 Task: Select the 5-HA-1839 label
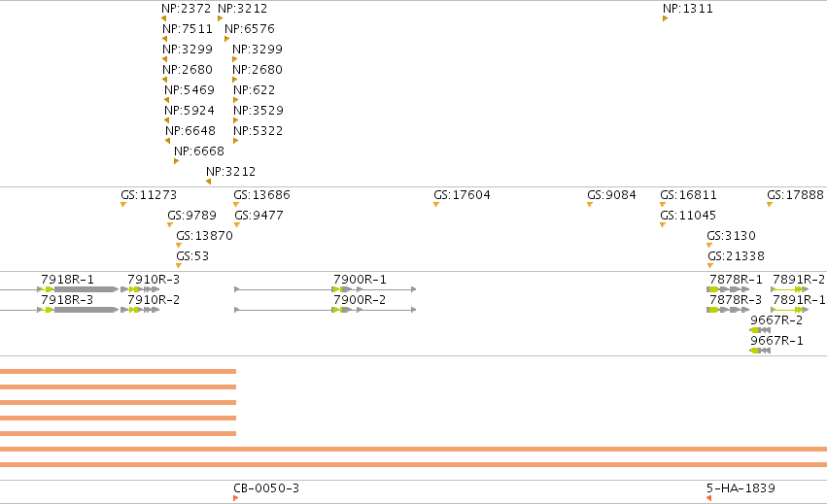pyautogui.click(x=741, y=488)
